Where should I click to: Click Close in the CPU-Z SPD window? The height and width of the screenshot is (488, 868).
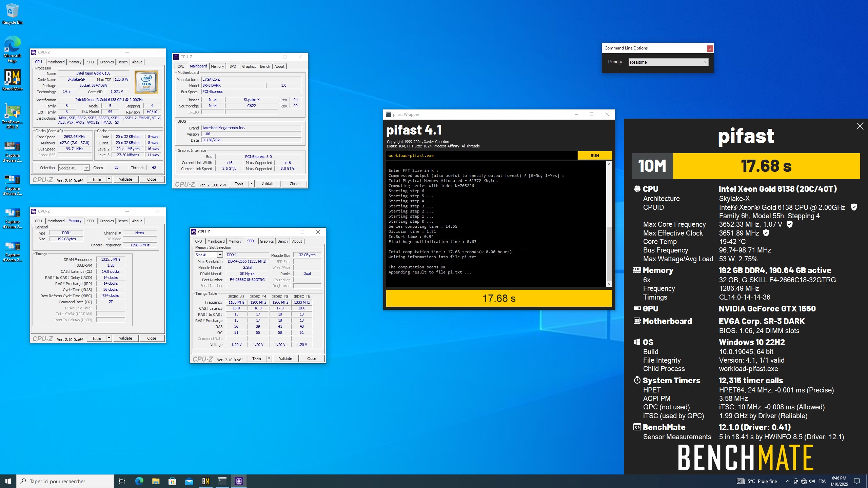click(x=312, y=359)
